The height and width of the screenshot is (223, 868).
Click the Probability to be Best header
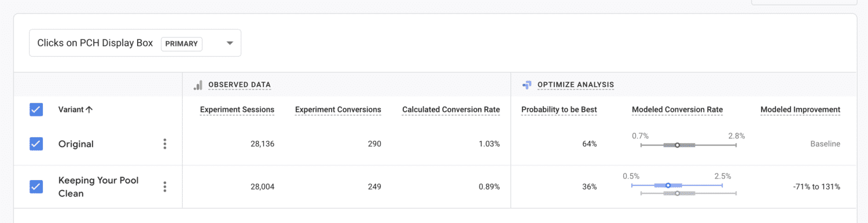coord(559,109)
